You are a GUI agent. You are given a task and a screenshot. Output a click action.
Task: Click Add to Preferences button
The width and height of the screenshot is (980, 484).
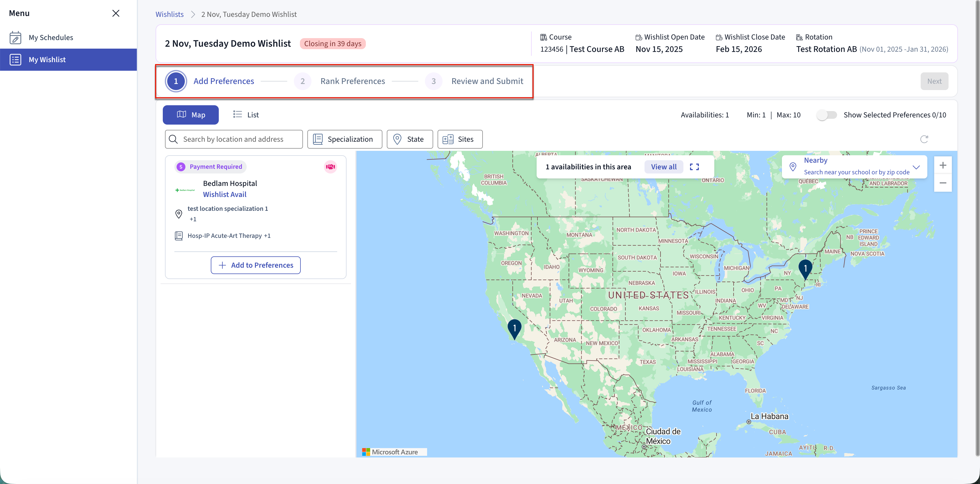pos(255,265)
